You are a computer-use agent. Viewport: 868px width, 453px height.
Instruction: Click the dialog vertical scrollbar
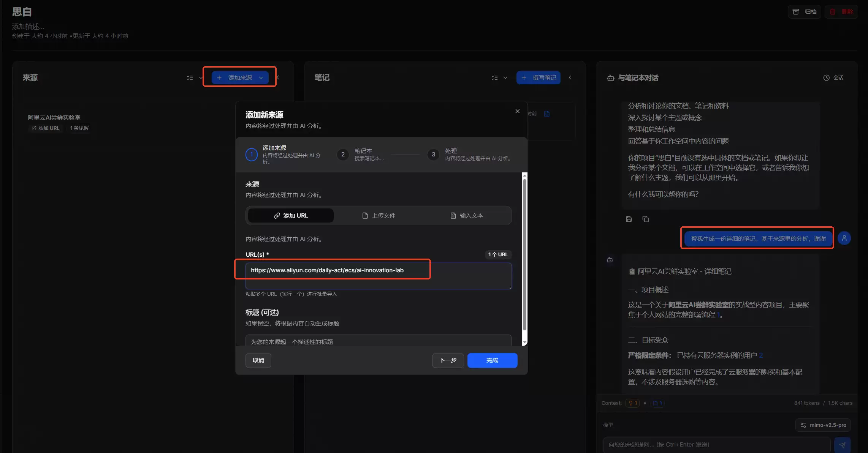point(524,254)
